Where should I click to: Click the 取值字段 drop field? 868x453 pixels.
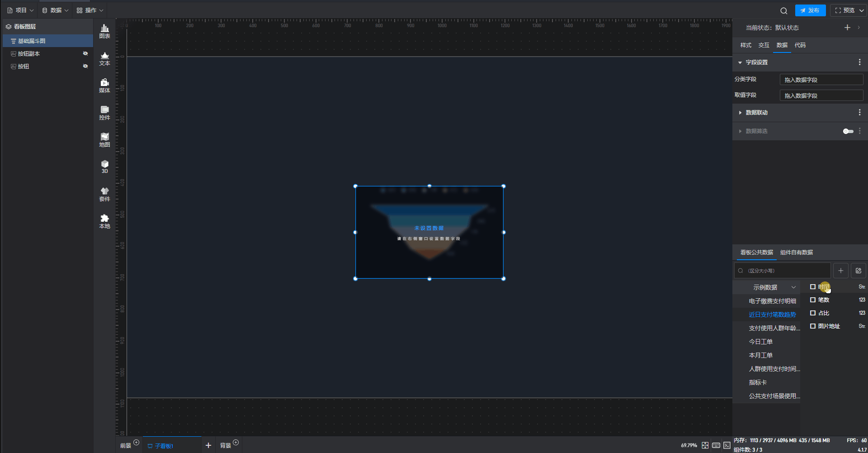pos(821,95)
